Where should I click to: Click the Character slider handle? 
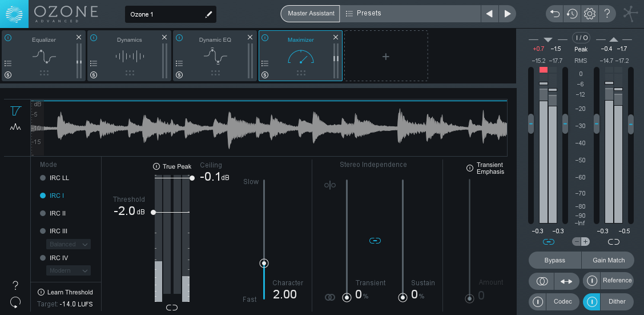pos(264,263)
